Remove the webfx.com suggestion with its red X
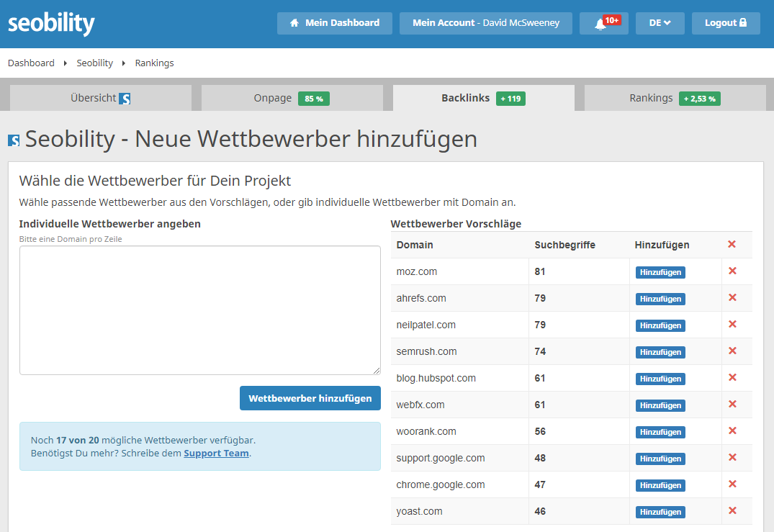774x532 pixels. coord(732,404)
